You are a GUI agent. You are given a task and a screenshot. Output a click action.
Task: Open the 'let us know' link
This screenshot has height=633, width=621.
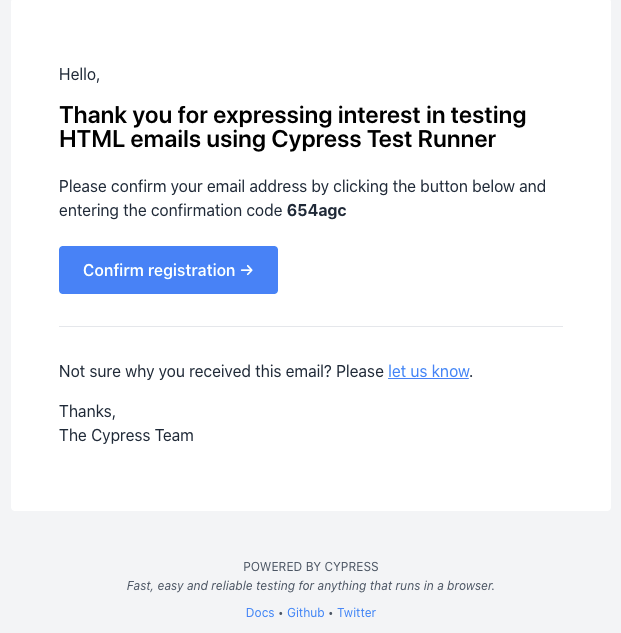(x=428, y=371)
